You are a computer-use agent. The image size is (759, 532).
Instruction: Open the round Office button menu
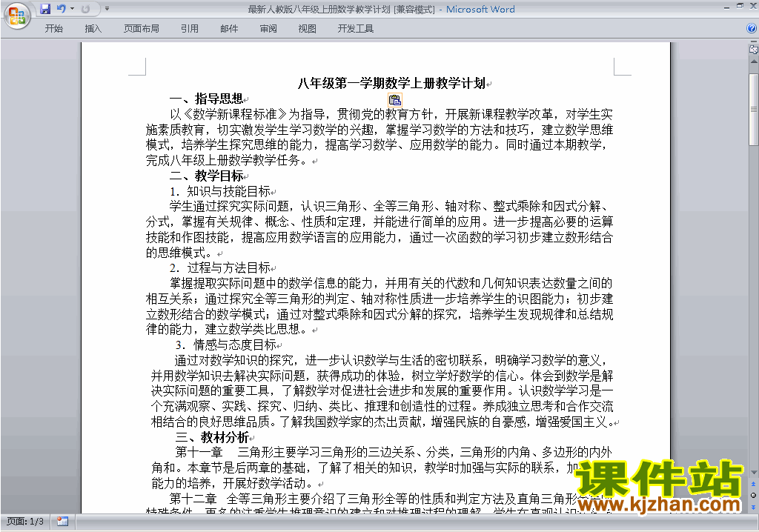pos(17,16)
